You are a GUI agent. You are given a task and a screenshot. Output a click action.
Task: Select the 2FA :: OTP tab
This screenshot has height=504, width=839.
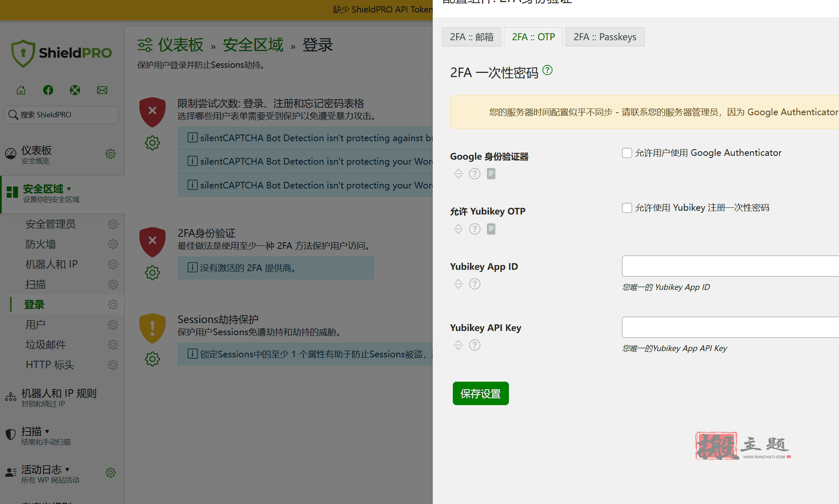click(533, 37)
